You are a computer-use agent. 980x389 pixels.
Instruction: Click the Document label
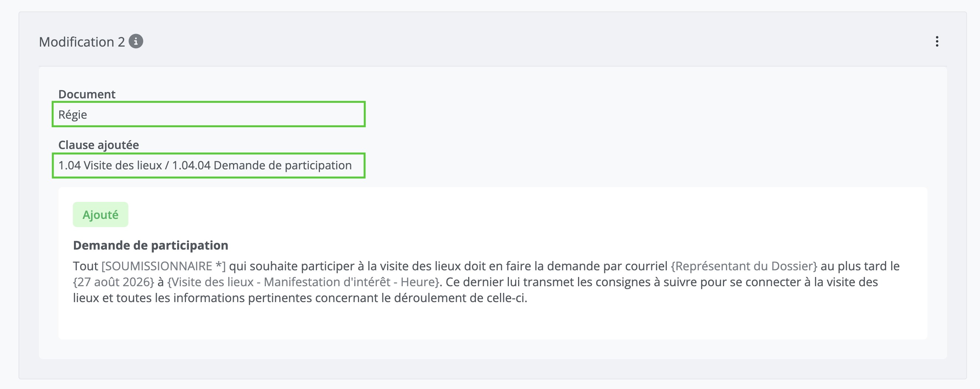click(x=87, y=94)
